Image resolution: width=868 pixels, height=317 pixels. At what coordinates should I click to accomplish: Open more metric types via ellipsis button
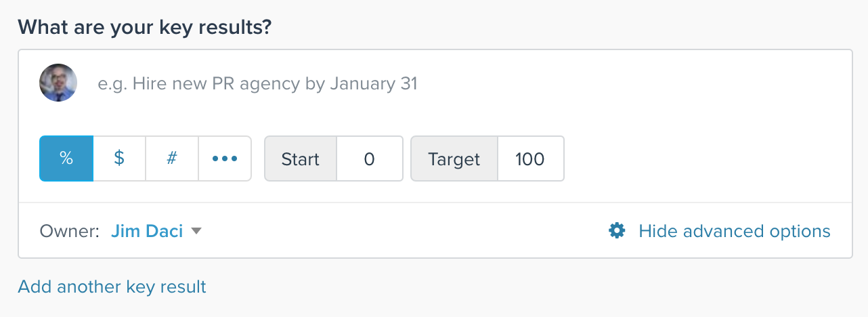point(225,158)
